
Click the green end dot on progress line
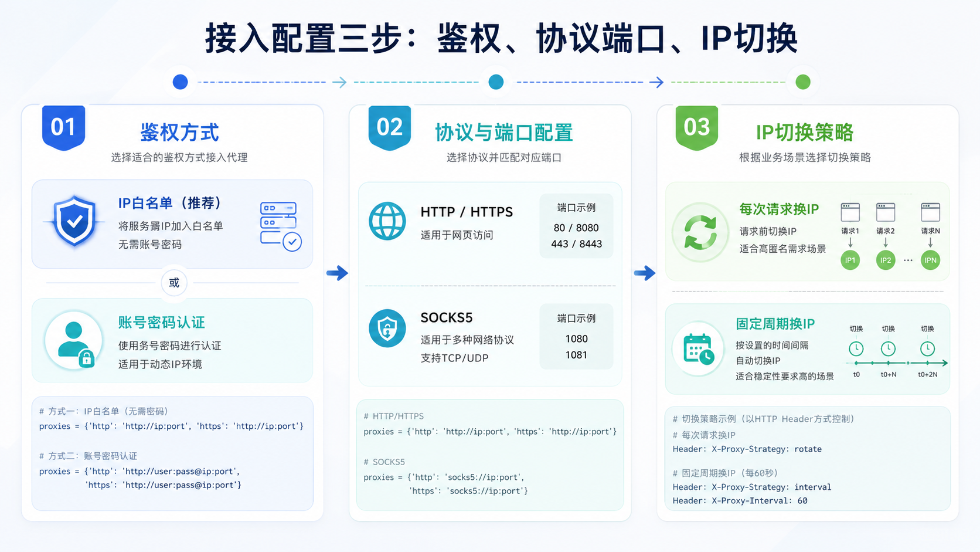click(803, 82)
